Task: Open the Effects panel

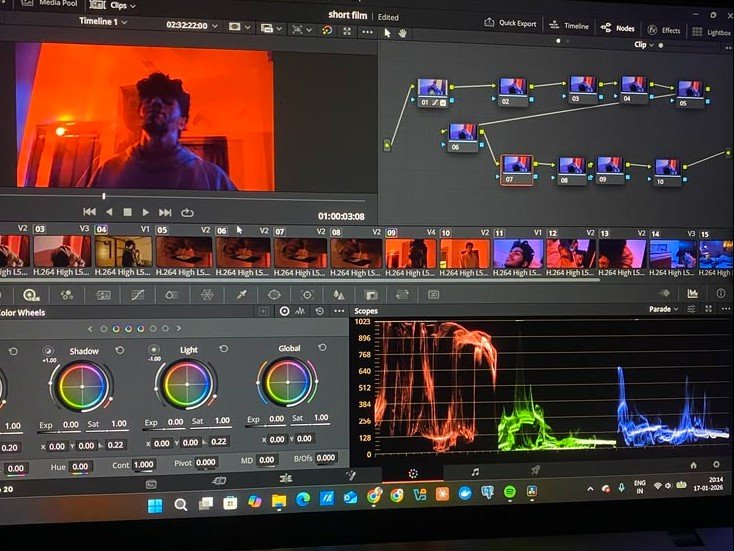Action: click(x=664, y=30)
